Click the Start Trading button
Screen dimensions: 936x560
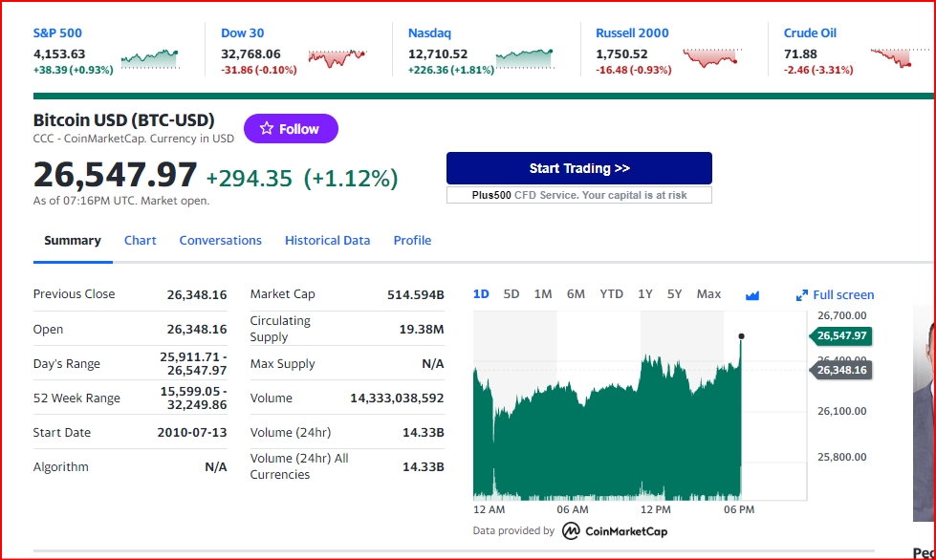[x=579, y=168]
